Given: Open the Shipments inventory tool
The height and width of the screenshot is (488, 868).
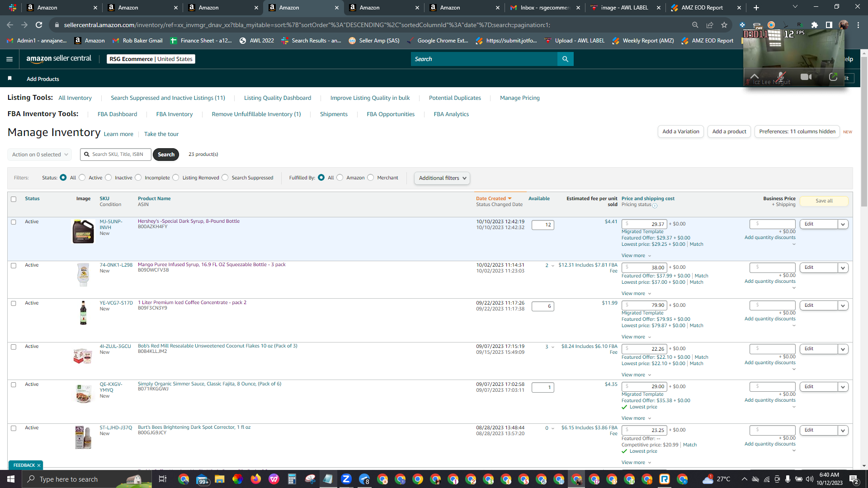Looking at the screenshot, I should tap(334, 114).
